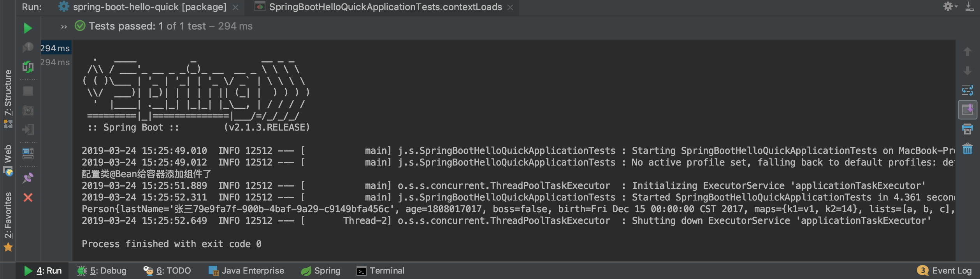Image resolution: width=980 pixels, height=279 pixels.
Task: Toggle Soft-Wrap in console
Action: [x=967, y=91]
